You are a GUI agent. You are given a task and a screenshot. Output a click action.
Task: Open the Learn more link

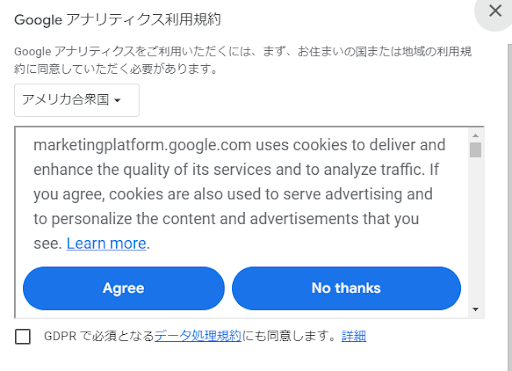106,243
